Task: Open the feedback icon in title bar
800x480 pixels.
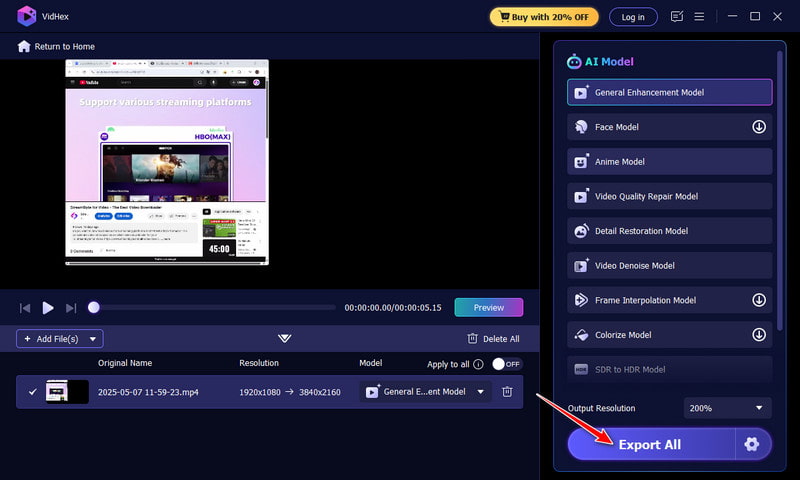Action: tap(677, 17)
